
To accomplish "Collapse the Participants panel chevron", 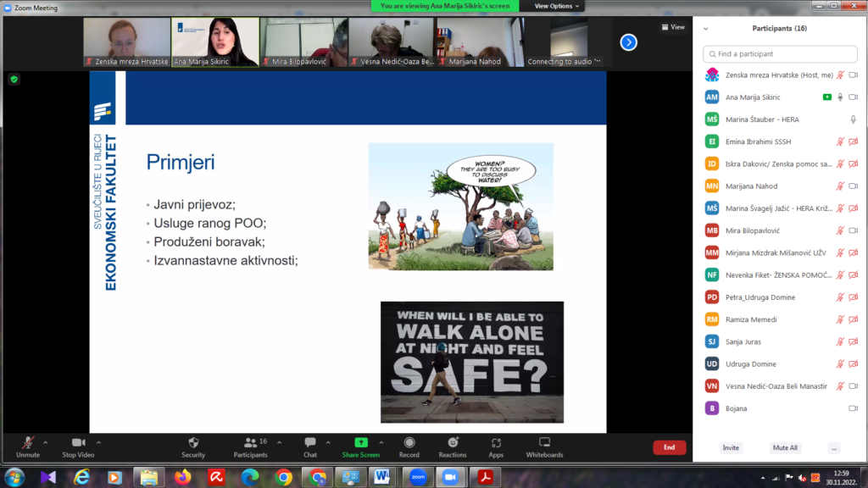I will (x=706, y=28).
